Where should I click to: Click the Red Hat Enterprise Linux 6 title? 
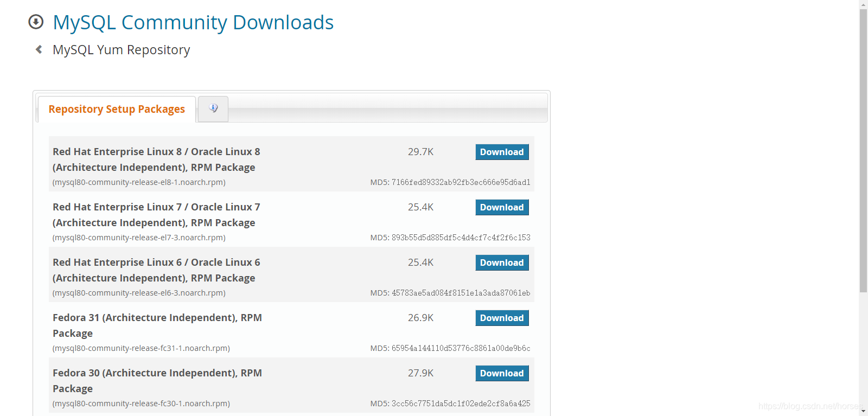(156, 270)
